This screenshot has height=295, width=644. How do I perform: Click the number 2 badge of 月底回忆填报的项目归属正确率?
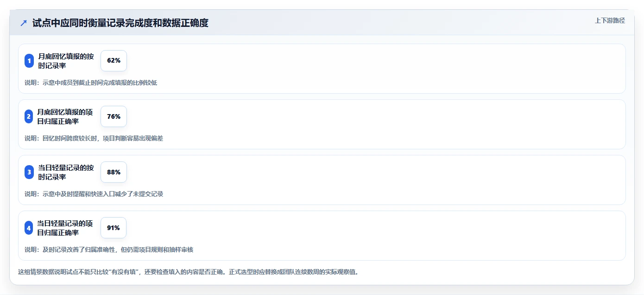(x=29, y=116)
